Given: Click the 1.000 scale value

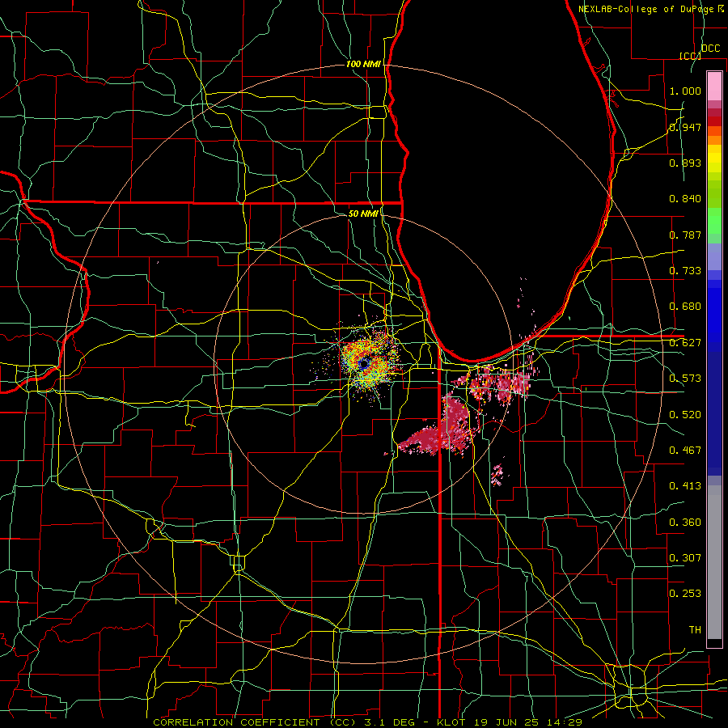Looking at the screenshot, I should click(x=685, y=91).
